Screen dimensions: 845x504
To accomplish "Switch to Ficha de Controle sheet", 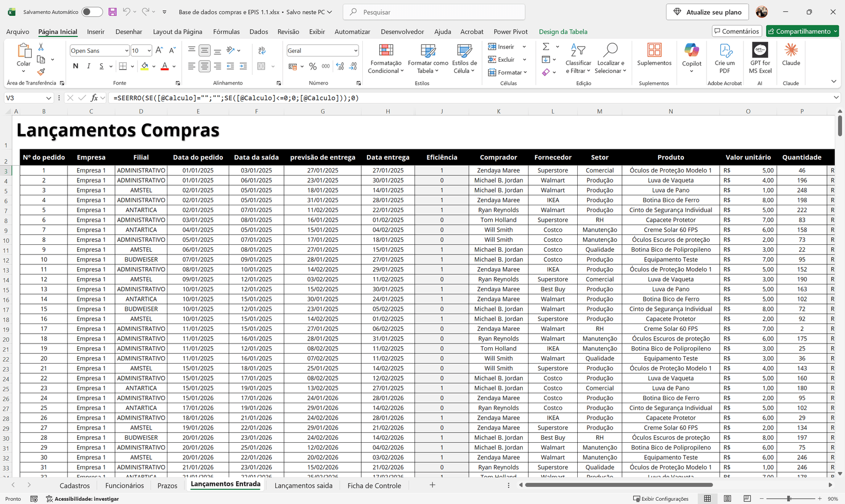I will click(x=374, y=486).
